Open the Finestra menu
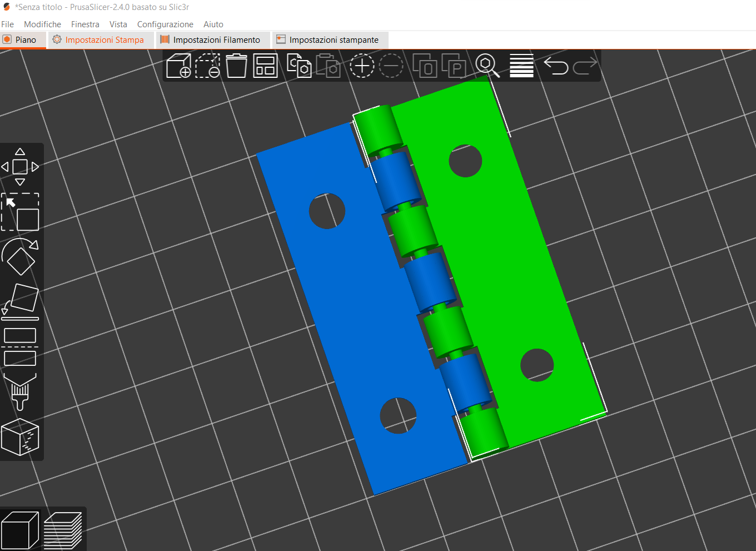The image size is (756, 551). (85, 24)
